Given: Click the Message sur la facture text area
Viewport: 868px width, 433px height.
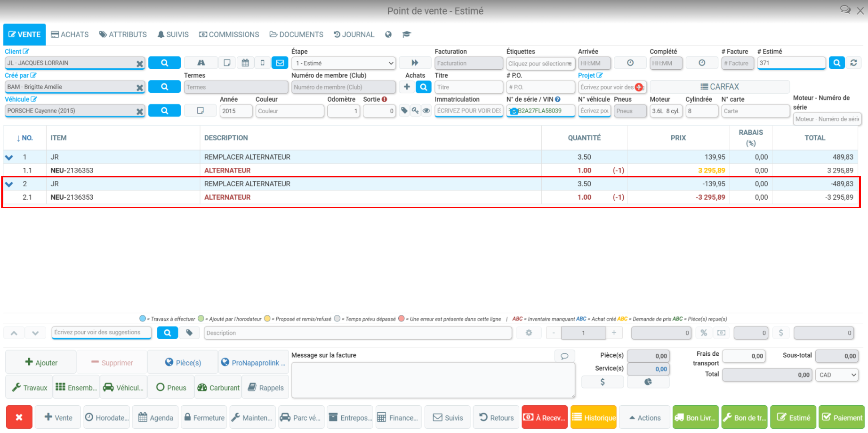Looking at the screenshot, I should [433, 380].
